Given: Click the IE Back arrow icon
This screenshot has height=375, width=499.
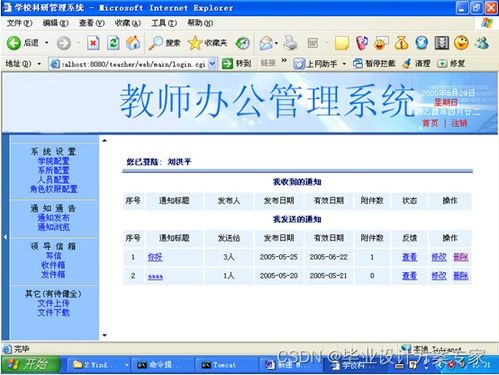Looking at the screenshot, I should click(x=14, y=43).
